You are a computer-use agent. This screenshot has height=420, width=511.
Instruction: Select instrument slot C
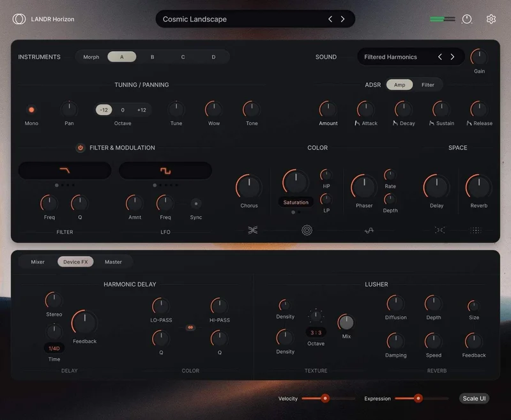point(183,57)
